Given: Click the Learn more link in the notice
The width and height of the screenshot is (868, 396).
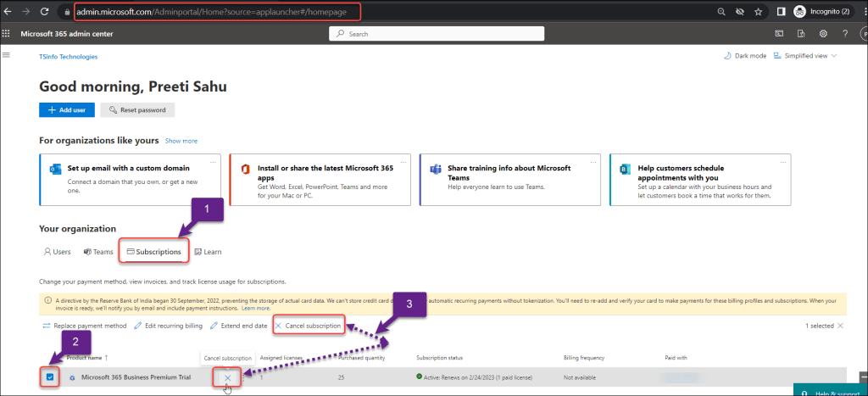Looking at the screenshot, I should pos(256,308).
